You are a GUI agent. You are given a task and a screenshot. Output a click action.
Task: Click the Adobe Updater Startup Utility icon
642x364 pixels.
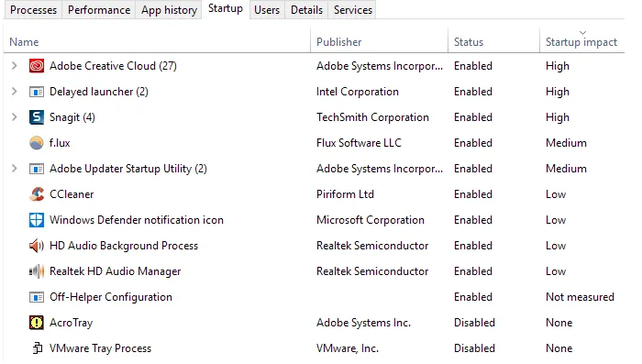pyautogui.click(x=37, y=169)
